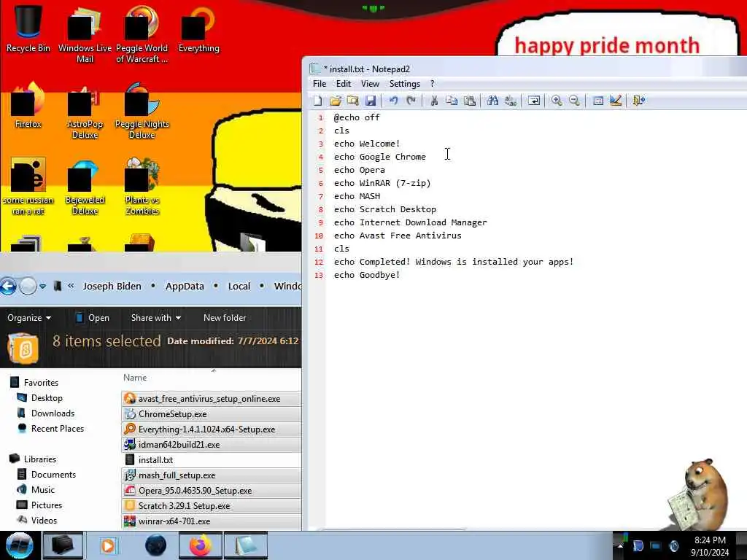Navigate to AppData in the address bar
This screenshot has height=560, width=747.
tap(185, 286)
